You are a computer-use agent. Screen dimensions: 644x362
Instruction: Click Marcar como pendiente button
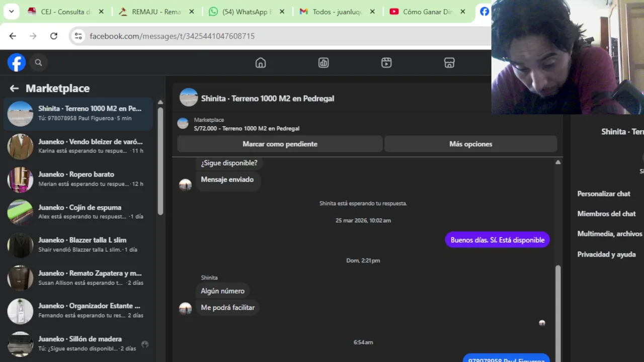point(280,144)
